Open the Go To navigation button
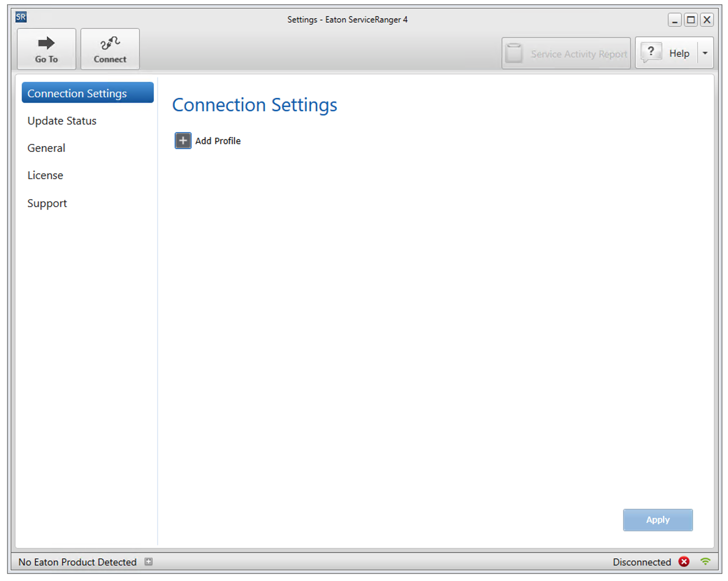Viewport: 728px width, 581px height. [46, 49]
